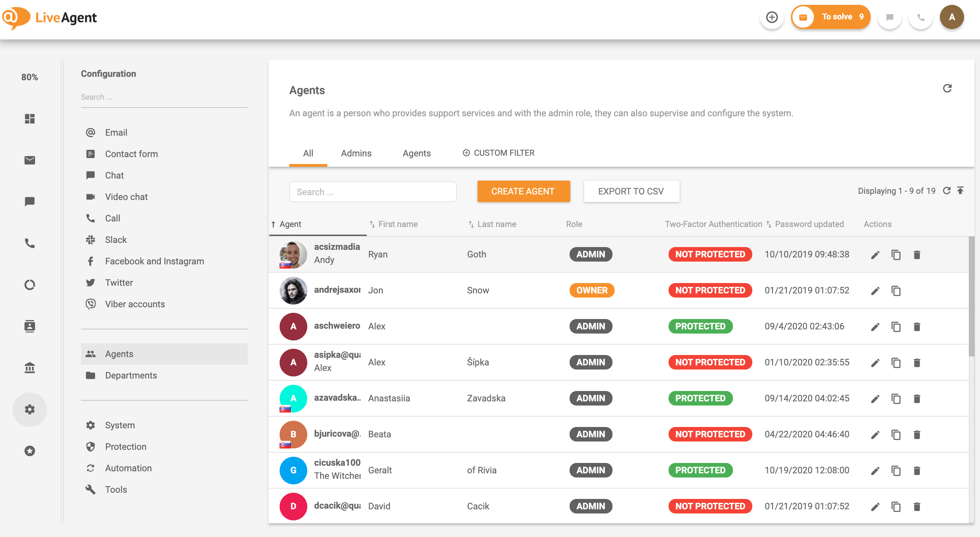
Task: Add a CUSTOM FILTER
Action: (x=498, y=153)
